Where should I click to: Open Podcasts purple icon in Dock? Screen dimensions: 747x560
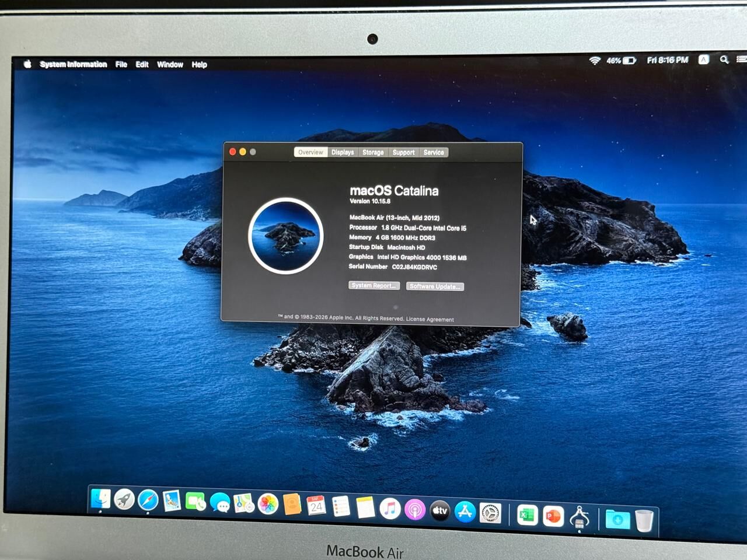point(415,509)
